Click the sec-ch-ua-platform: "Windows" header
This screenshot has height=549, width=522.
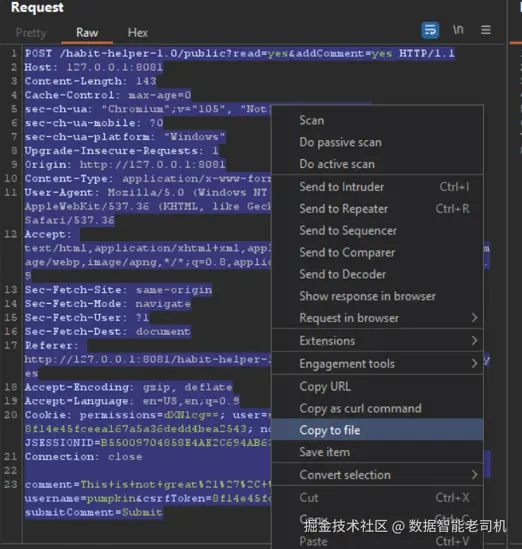(x=125, y=137)
